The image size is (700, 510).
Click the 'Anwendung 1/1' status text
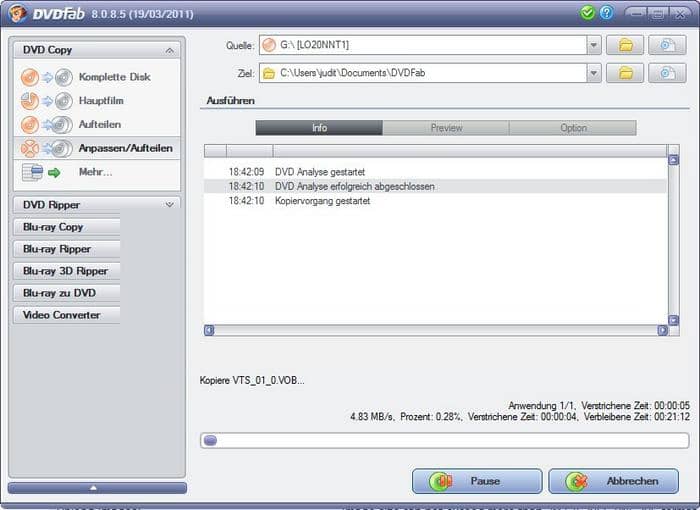click(542, 405)
